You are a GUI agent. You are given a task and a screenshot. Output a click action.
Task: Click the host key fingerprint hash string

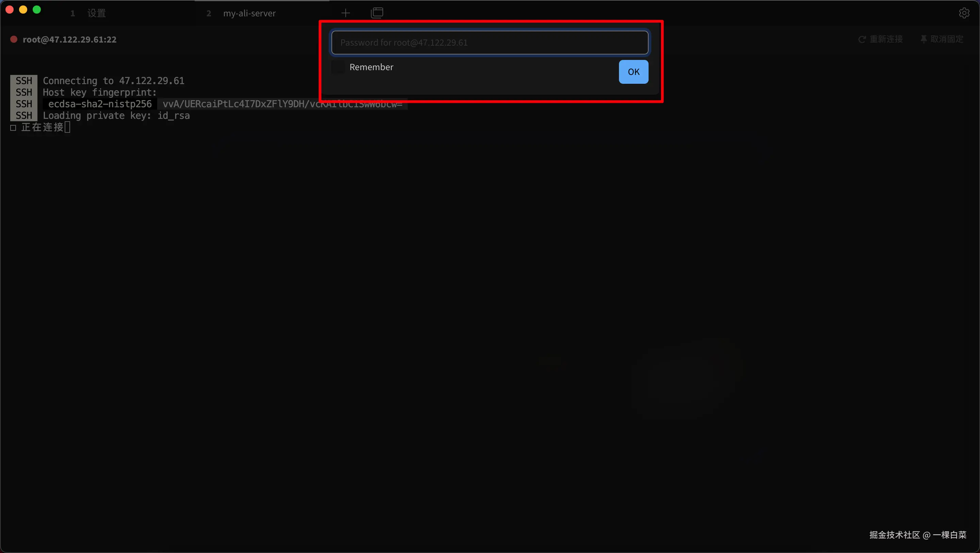pos(236,104)
